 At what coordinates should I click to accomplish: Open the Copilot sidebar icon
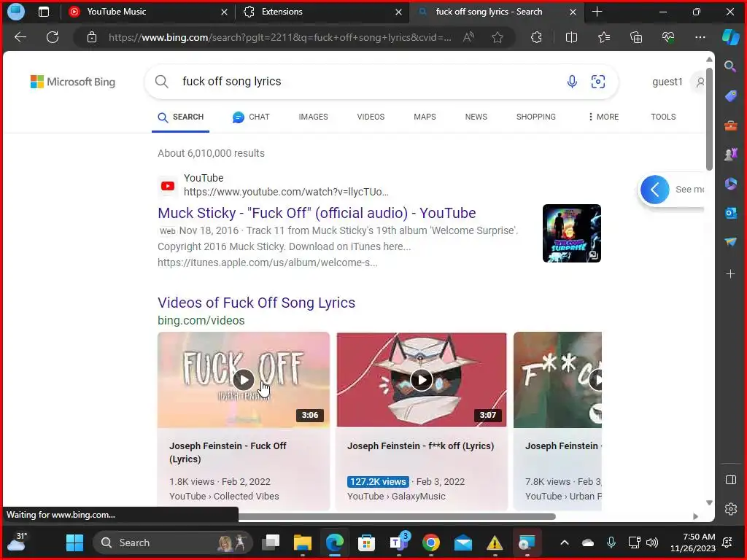coord(730,37)
